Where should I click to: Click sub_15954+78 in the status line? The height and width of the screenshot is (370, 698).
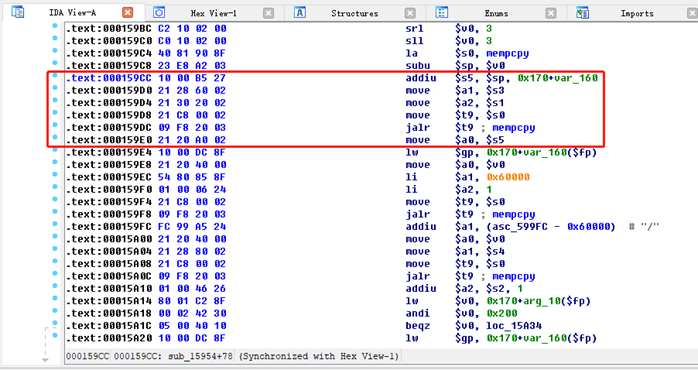point(200,356)
